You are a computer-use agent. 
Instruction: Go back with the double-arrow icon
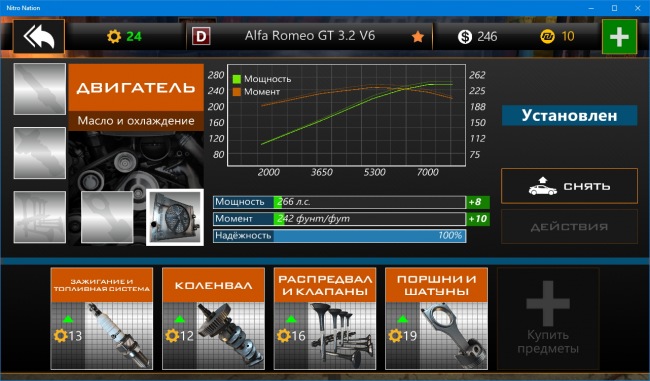click(x=39, y=36)
